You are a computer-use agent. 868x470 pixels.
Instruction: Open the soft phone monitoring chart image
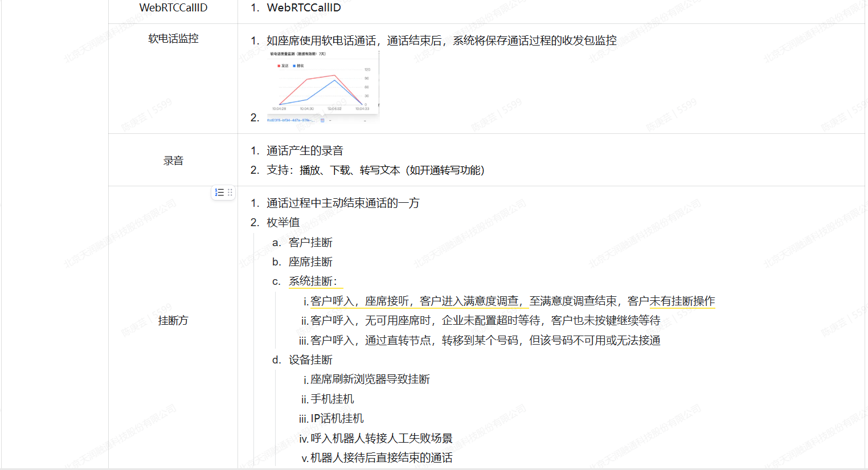click(322, 85)
